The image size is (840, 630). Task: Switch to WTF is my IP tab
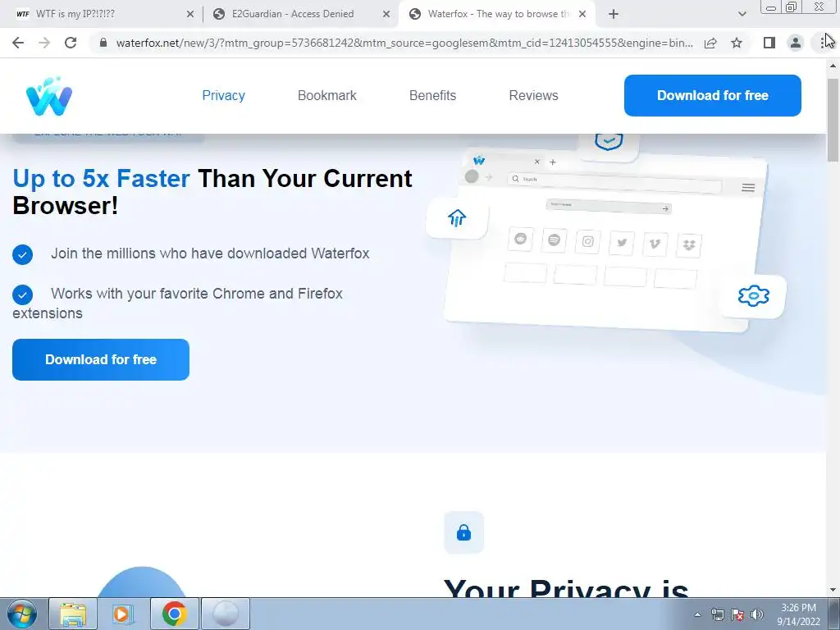click(x=102, y=15)
